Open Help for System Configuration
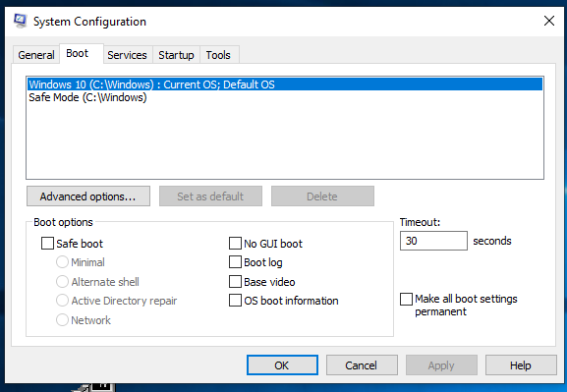 pyautogui.click(x=521, y=365)
